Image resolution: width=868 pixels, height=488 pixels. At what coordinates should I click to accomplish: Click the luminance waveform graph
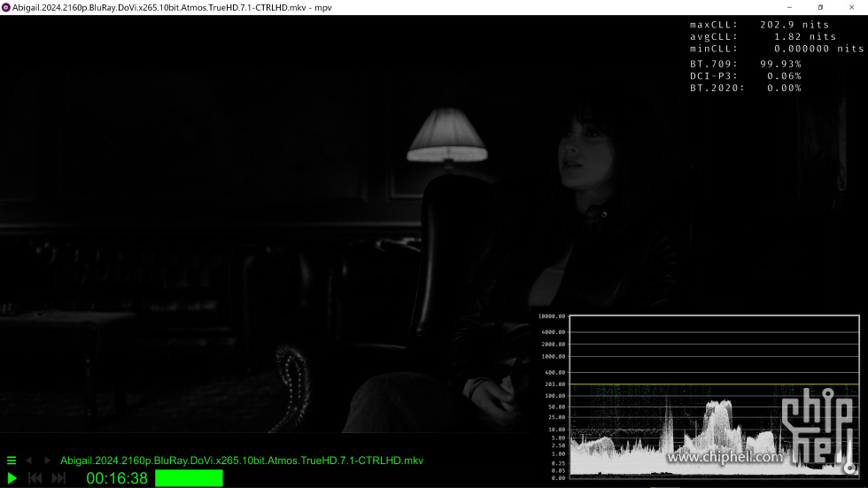(673, 399)
